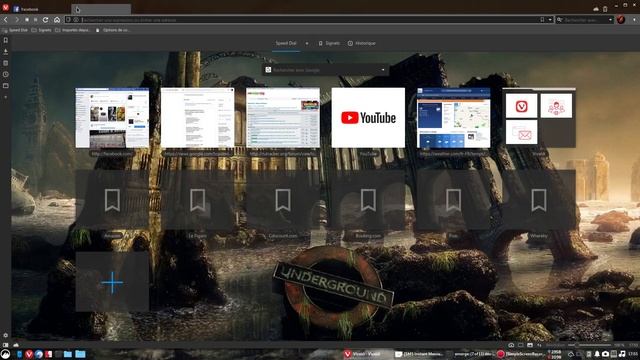
Task: Open the closed tabs trash icon
Action: [x=605, y=9]
